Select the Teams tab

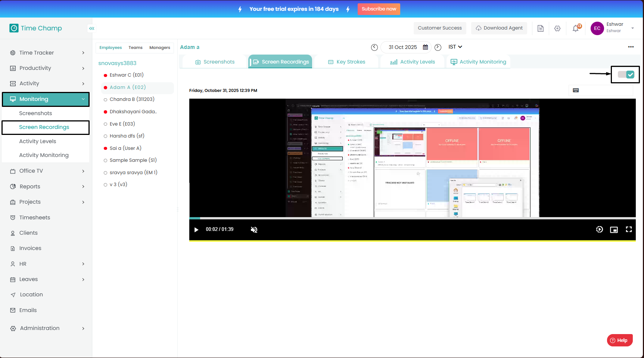click(136, 47)
